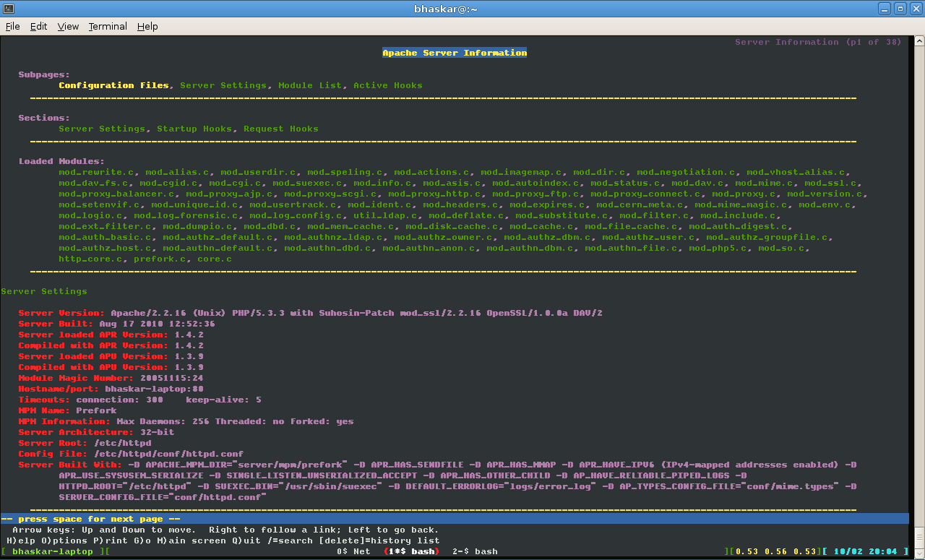Open the File menu

12,26
